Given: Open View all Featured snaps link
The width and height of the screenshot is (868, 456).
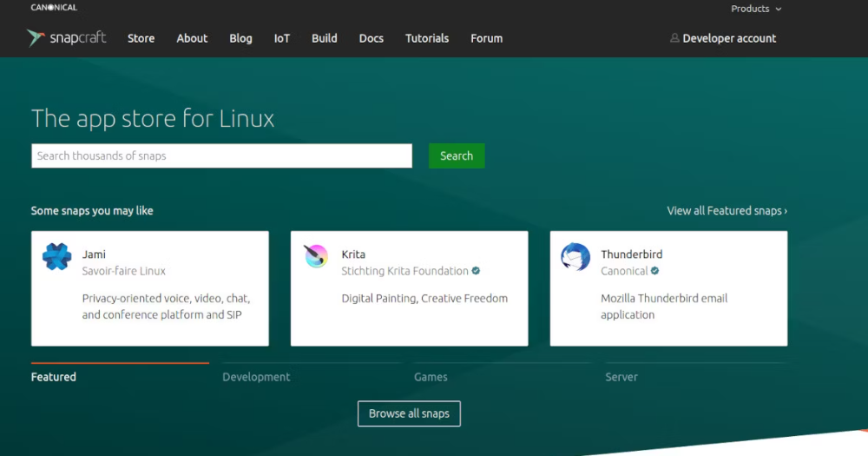Looking at the screenshot, I should click(727, 210).
